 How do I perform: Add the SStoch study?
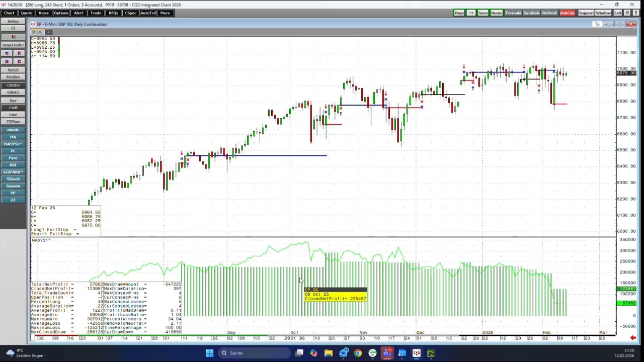click(13, 179)
